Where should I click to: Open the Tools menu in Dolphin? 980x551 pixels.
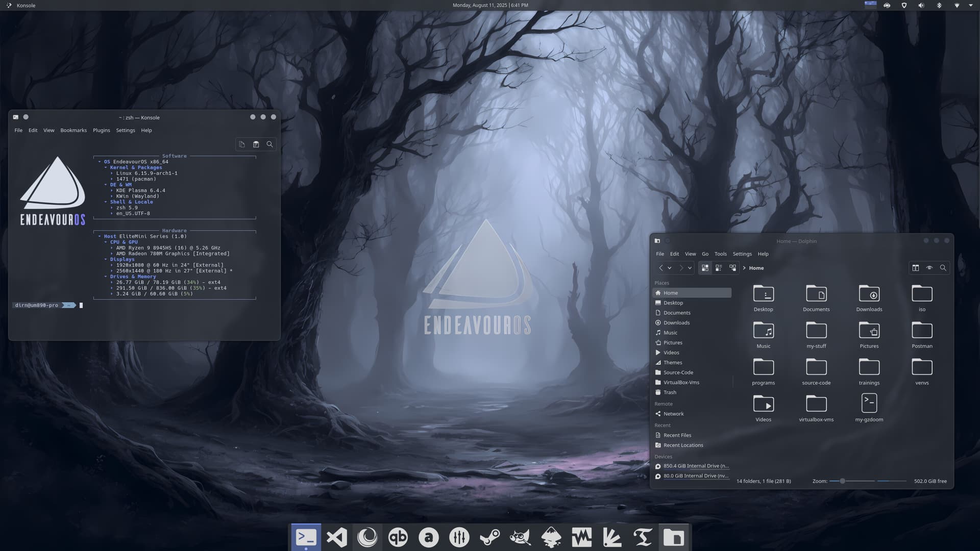point(720,254)
